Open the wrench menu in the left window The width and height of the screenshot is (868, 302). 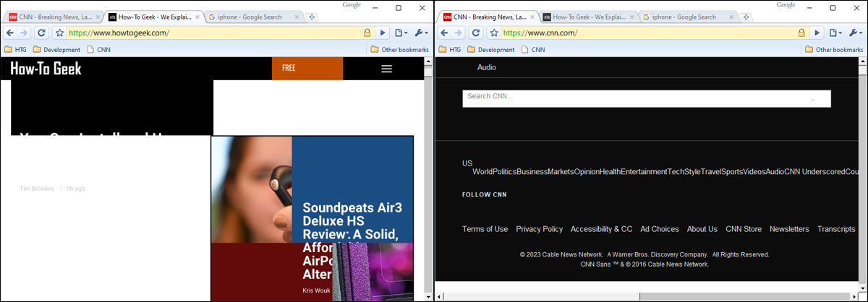tap(421, 33)
